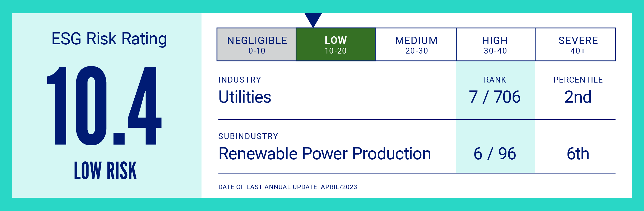Click the 10.4 risk score
The height and width of the screenshot is (211, 644).
[104, 105]
